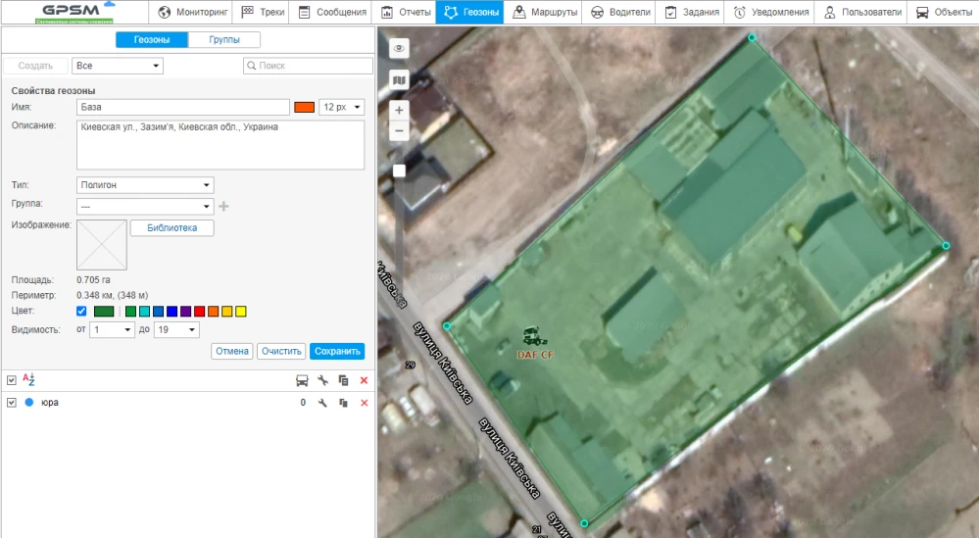Viewport: 980px width, 538px height.
Task: Click the plus icon next to Группа
Action: tap(223, 207)
